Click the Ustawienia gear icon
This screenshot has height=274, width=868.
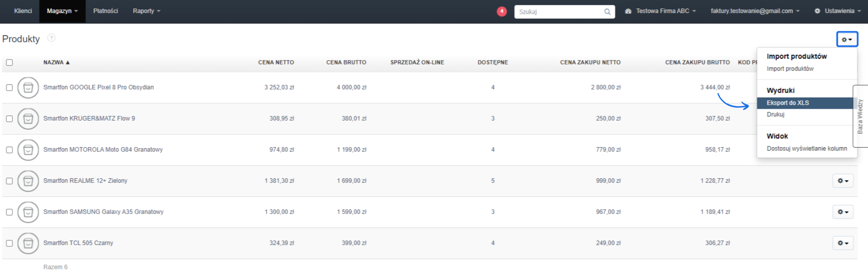817,11
